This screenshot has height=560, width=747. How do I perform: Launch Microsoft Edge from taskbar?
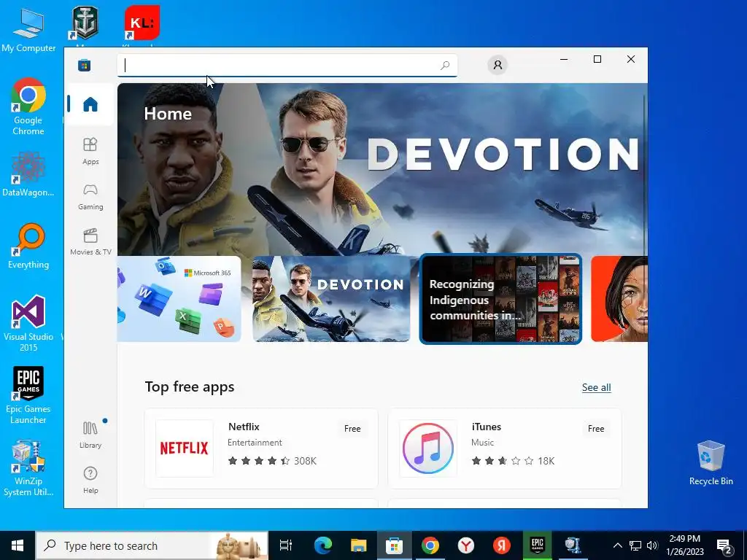click(322, 545)
